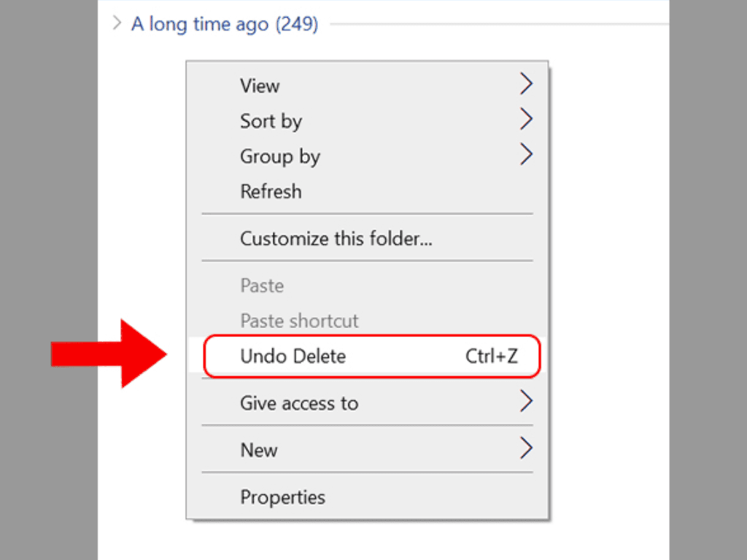This screenshot has height=560, width=747.
Task: Click the submenu arrow beside View
Action: coord(525,85)
